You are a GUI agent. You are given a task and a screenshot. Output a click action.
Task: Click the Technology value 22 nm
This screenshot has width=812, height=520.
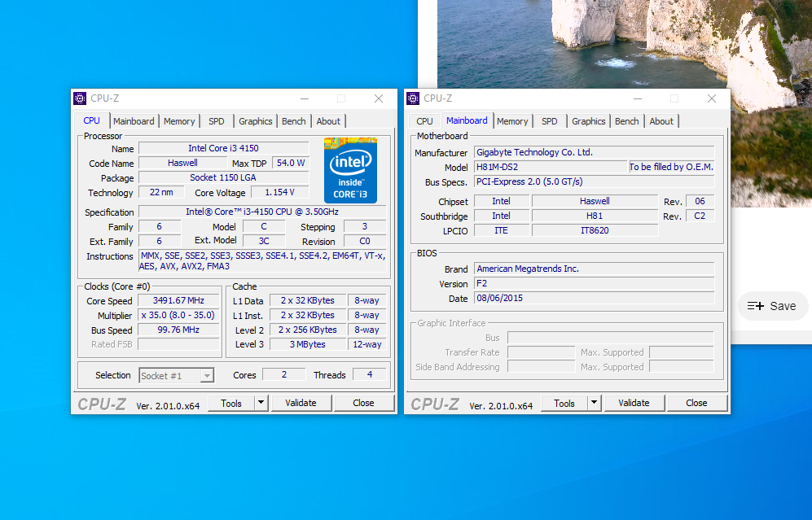[161, 192]
